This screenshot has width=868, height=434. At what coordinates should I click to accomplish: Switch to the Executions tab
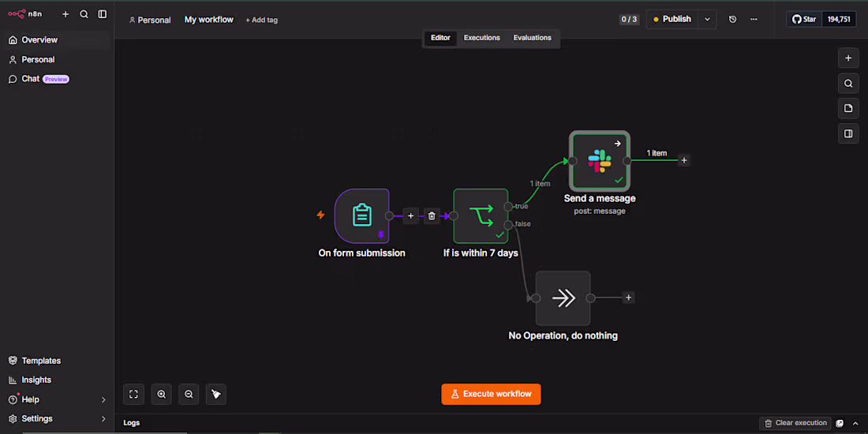click(481, 38)
